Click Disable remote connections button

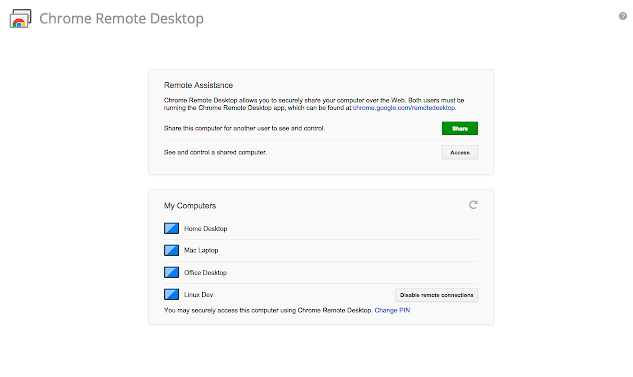pos(436,295)
